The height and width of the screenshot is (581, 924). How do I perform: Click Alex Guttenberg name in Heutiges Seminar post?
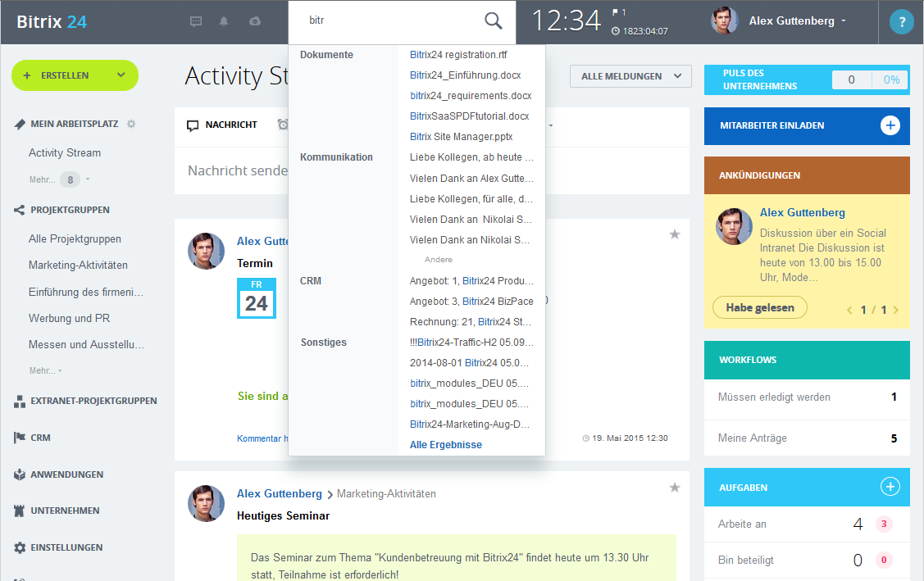coord(280,494)
